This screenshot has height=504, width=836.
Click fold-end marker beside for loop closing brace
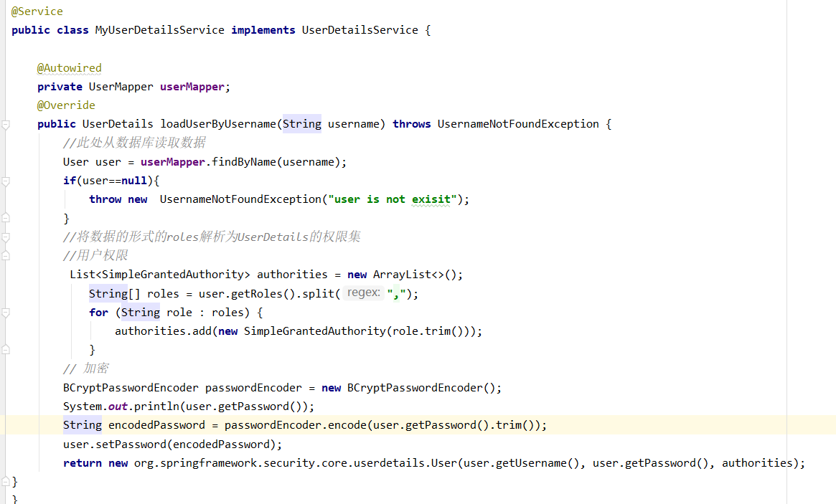[x=5, y=349]
